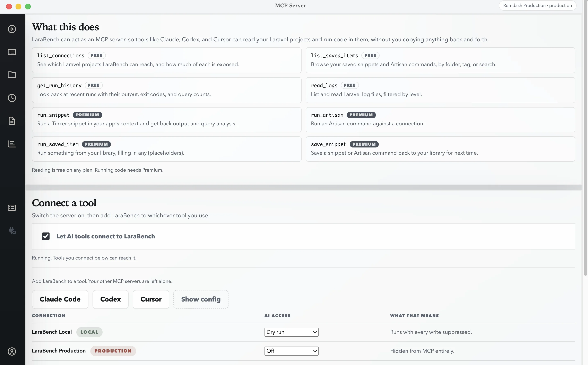Click the PREMIUM badge beside run_snippet
The image size is (588, 365).
(87, 115)
